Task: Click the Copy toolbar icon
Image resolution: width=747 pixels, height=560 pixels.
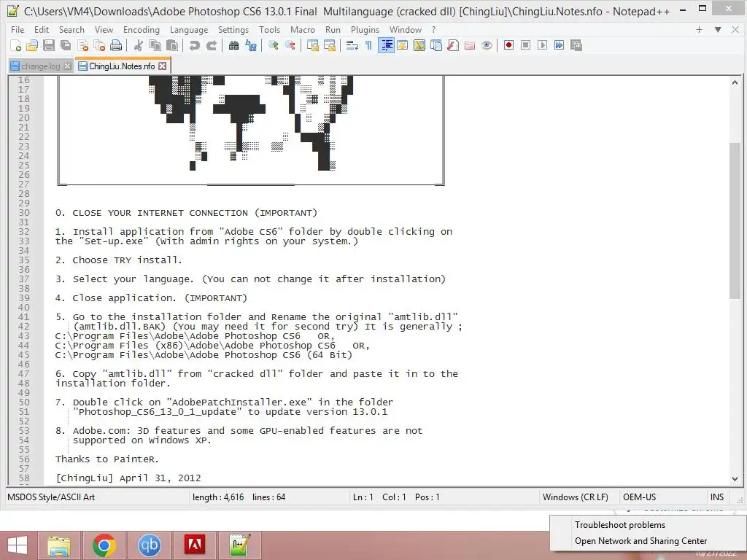Action: point(155,45)
